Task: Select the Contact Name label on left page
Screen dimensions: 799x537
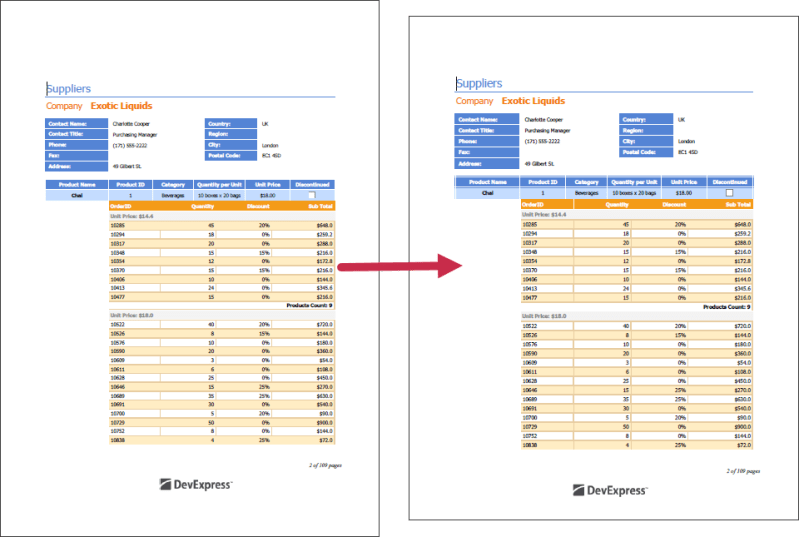Action: [76, 124]
